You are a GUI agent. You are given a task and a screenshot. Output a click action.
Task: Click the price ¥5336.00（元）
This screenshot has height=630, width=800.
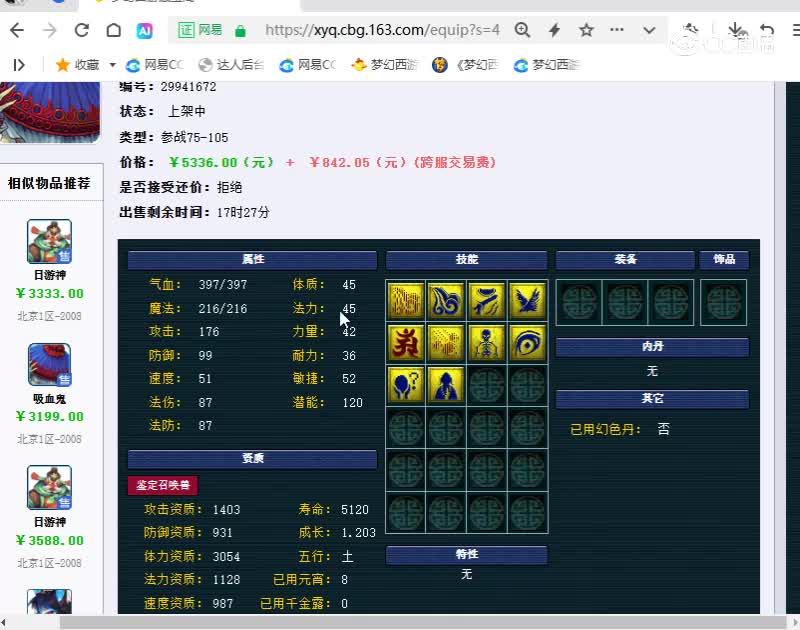[221, 163]
